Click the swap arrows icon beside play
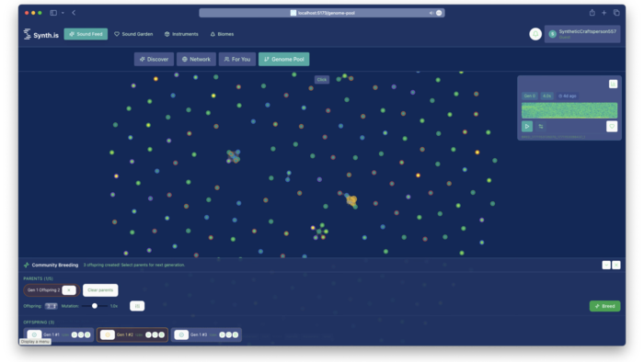The width and height of the screenshot is (644, 362). click(541, 126)
